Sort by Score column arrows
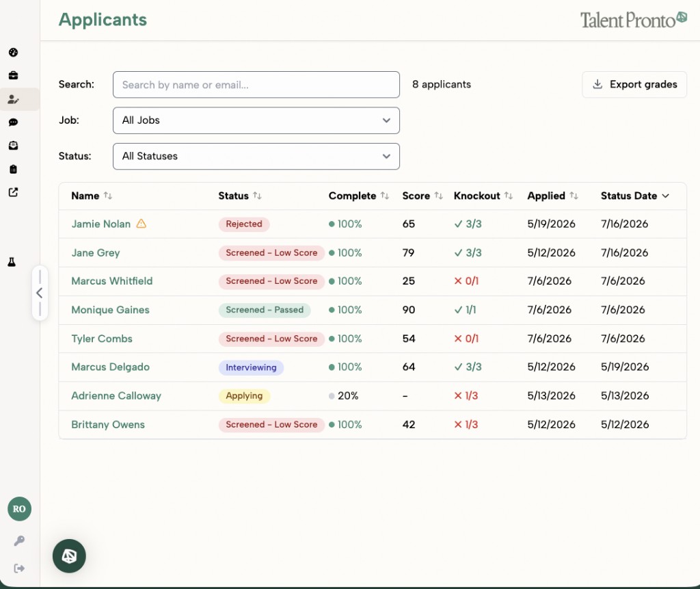 438,196
